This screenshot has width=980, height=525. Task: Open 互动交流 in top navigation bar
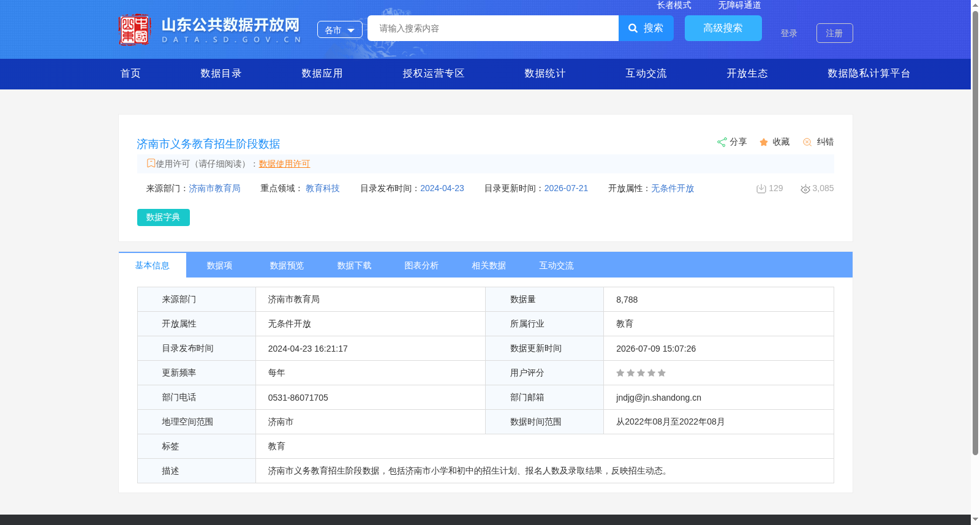tap(646, 74)
